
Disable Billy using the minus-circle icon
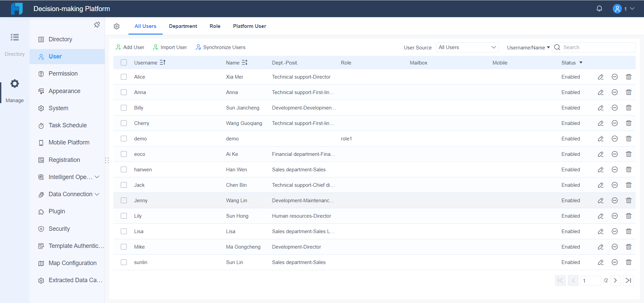615,107
